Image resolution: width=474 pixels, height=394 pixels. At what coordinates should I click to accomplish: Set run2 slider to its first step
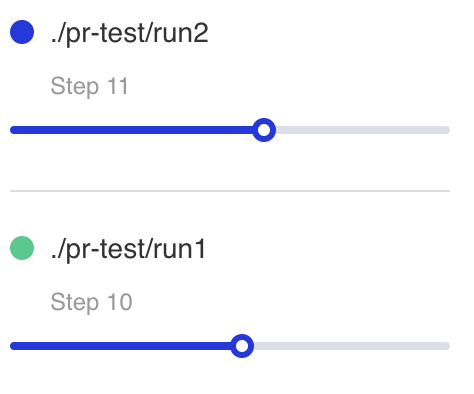(x=12, y=130)
